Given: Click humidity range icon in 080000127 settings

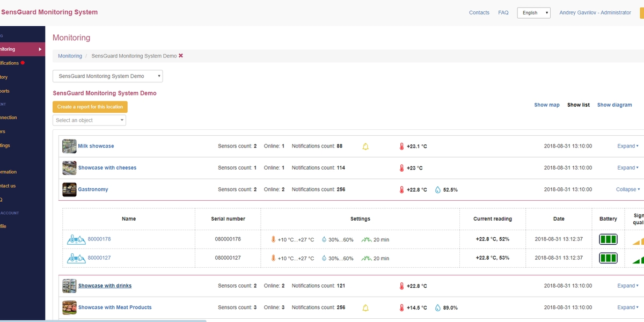Looking at the screenshot, I should 324,258.
